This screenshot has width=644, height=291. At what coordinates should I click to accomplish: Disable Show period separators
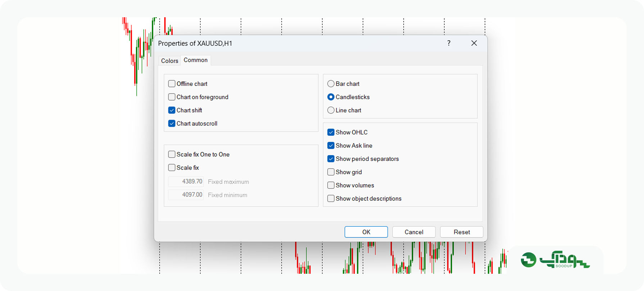click(x=331, y=159)
